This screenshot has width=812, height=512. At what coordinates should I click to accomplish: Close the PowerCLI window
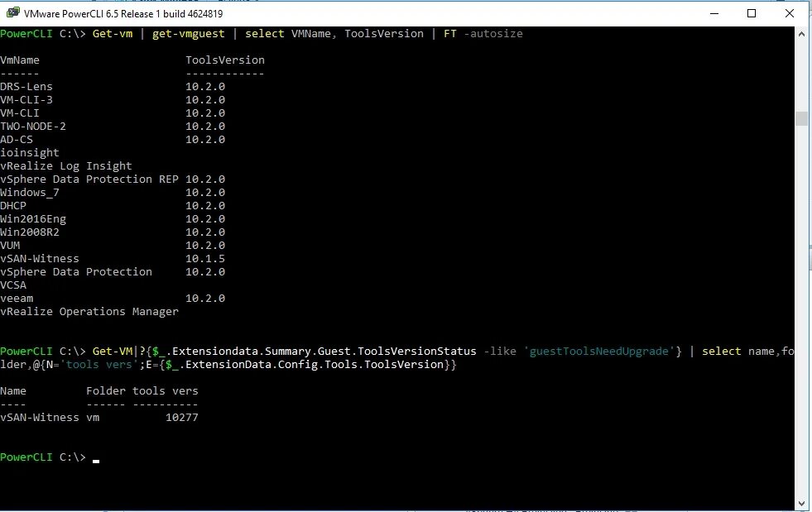click(789, 13)
